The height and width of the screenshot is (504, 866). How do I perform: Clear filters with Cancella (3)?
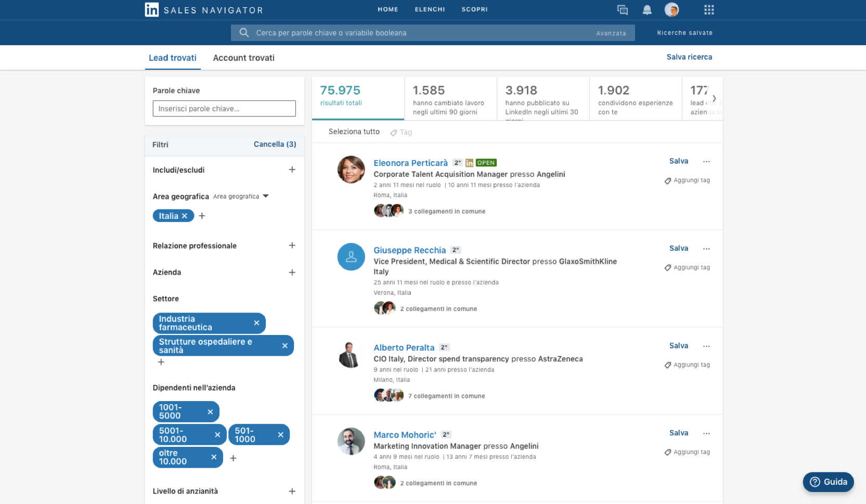[x=275, y=144]
